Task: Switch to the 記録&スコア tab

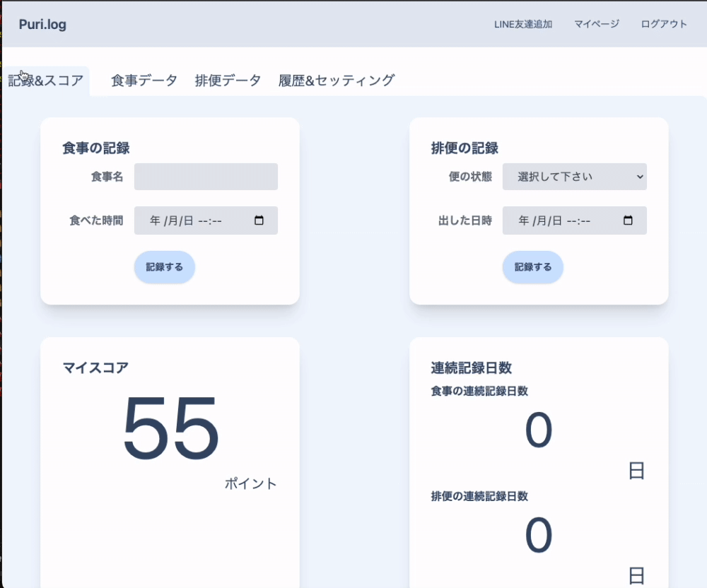Action: [x=46, y=81]
